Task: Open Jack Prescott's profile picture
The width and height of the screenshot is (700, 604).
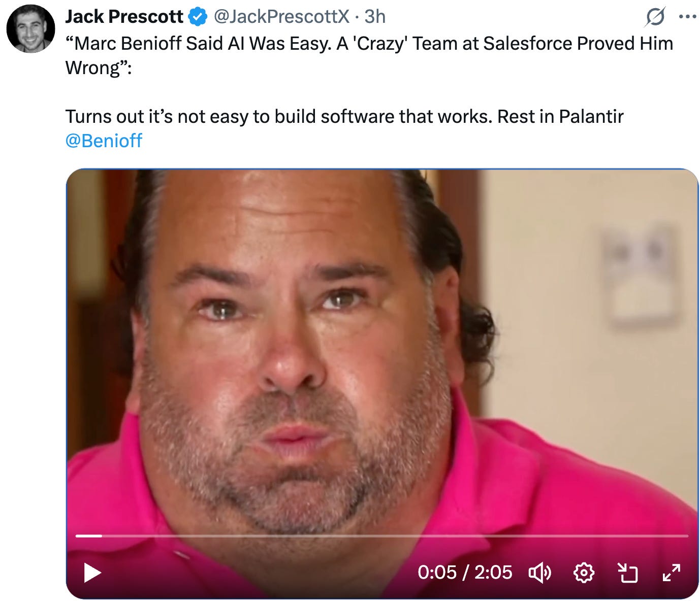Action: pyautogui.click(x=30, y=29)
